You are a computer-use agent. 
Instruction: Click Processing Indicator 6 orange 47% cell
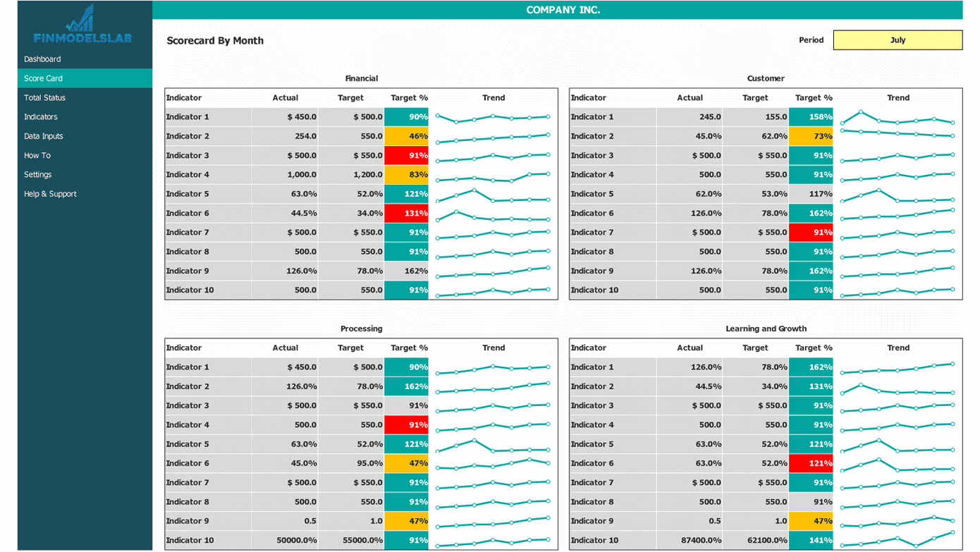click(x=406, y=464)
